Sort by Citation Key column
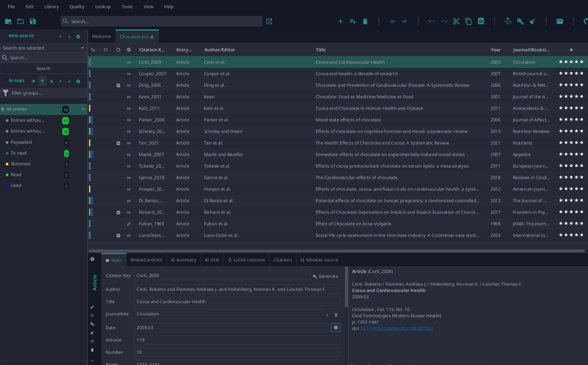 pos(152,50)
